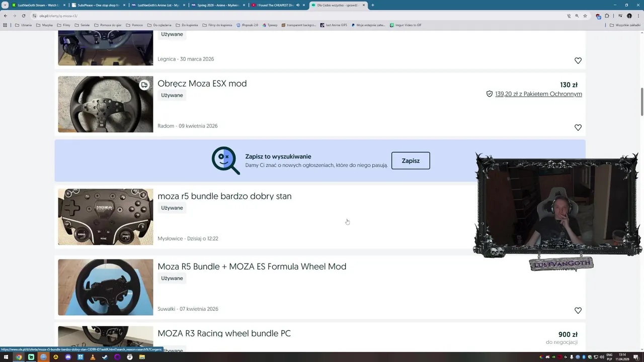Viewport: 644px width, 362px height.
Task: Switch to Spring 2026 Anime tab
Action: coord(217,5)
